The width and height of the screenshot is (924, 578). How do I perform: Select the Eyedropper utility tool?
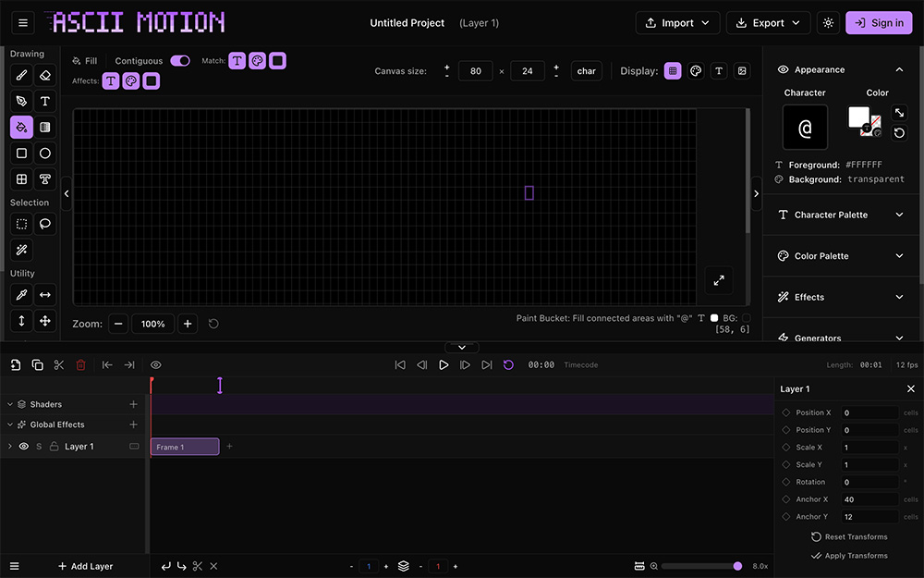tap(21, 295)
